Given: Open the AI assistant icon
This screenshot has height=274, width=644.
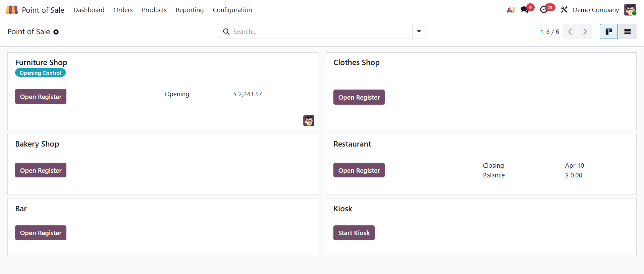Looking at the screenshot, I should (x=510, y=10).
